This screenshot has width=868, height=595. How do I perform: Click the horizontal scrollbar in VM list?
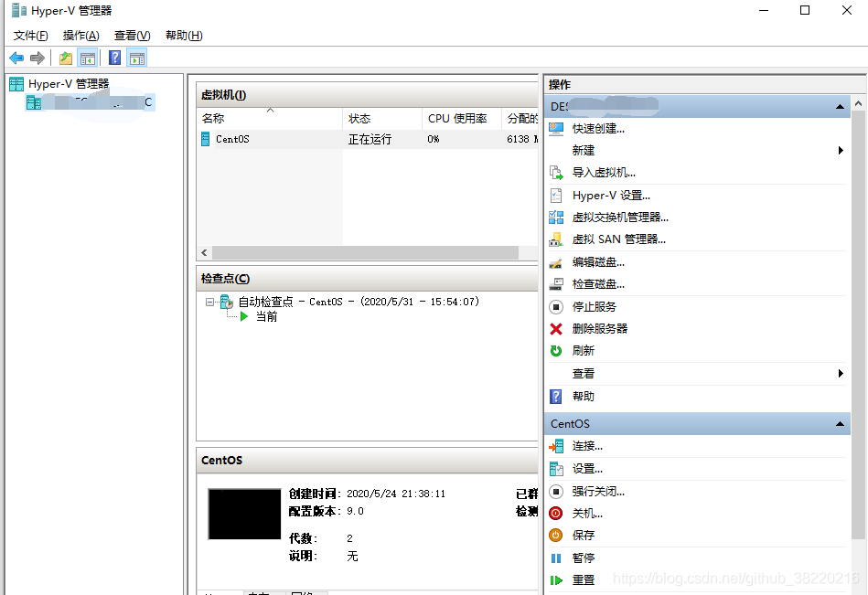365,252
